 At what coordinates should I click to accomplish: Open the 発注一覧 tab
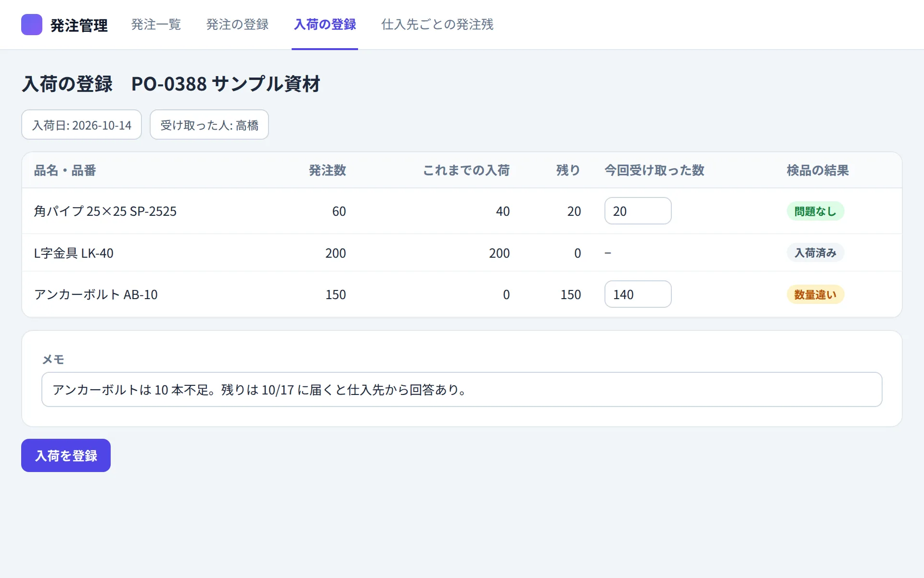(156, 25)
